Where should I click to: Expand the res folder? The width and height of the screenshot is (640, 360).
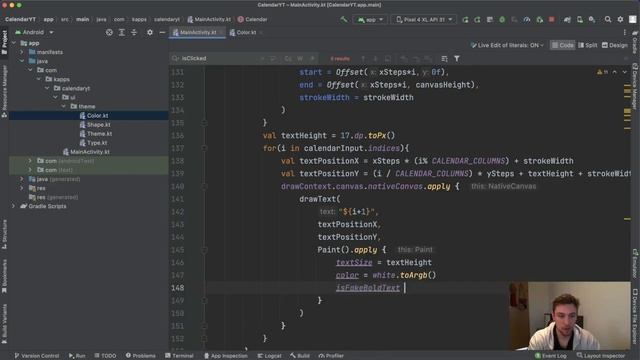[22, 188]
